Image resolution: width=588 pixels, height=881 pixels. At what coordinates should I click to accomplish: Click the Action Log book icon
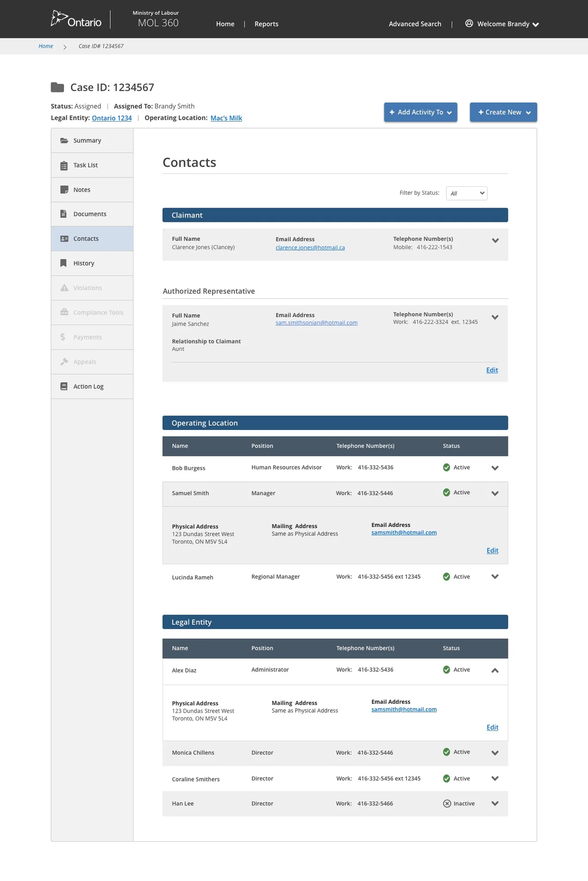[64, 386]
